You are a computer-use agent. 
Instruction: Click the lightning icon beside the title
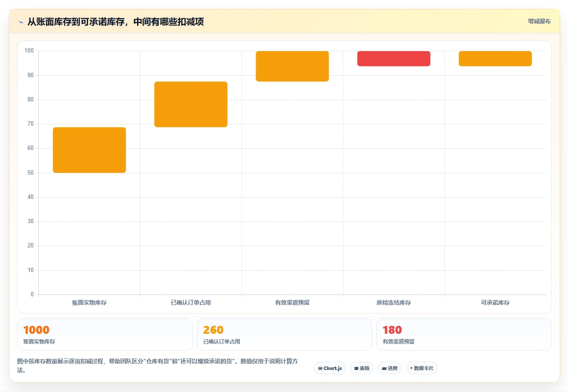(x=21, y=22)
